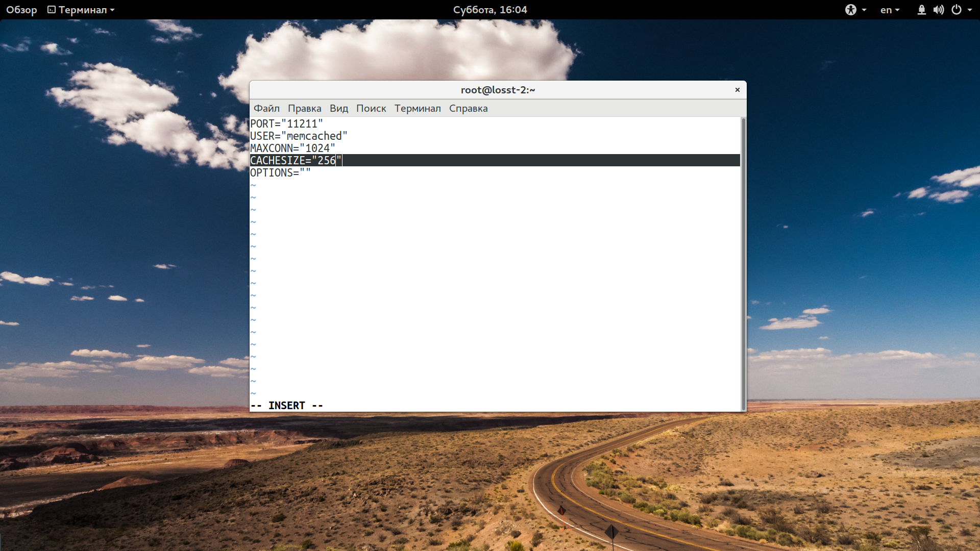Viewport: 980px width, 551px height.
Task: Click the MAXCONN="1024" line
Action: pyautogui.click(x=292, y=148)
